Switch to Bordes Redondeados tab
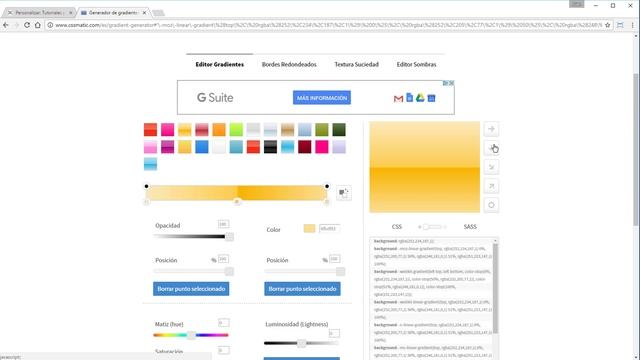640x360 pixels. click(x=289, y=64)
